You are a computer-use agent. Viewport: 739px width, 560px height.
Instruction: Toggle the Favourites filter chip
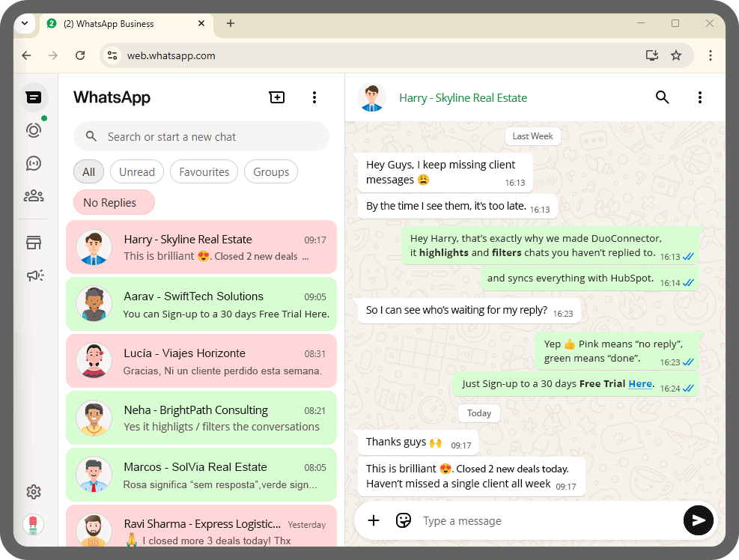pos(204,171)
